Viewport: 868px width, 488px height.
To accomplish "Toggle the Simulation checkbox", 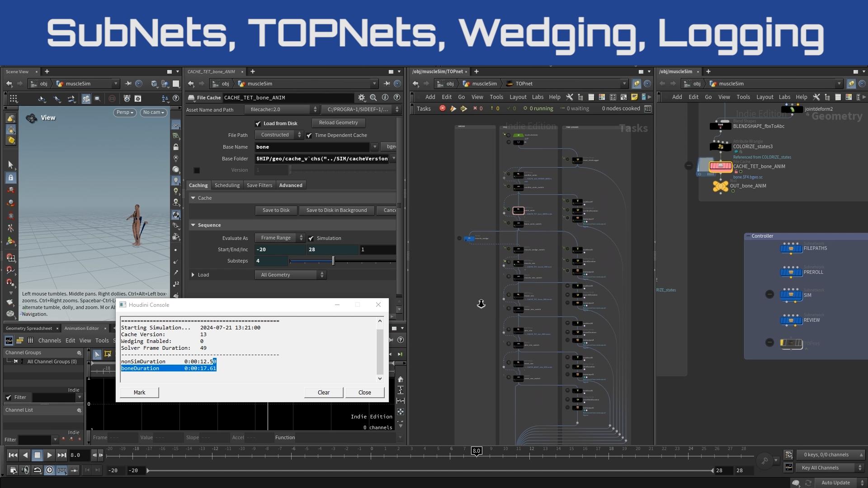I will coord(311,239).
